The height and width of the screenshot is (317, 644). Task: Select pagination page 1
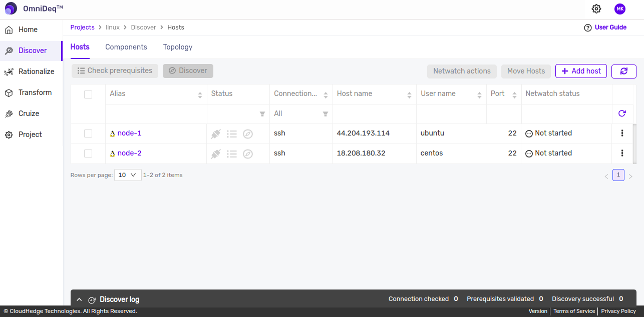click(x=618, y=175)
